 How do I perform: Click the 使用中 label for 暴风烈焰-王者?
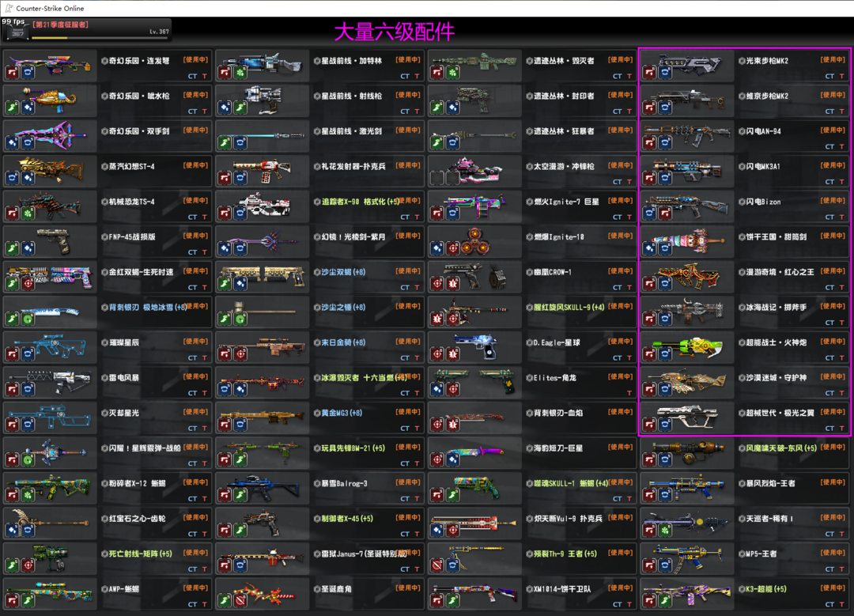point(833,482)
